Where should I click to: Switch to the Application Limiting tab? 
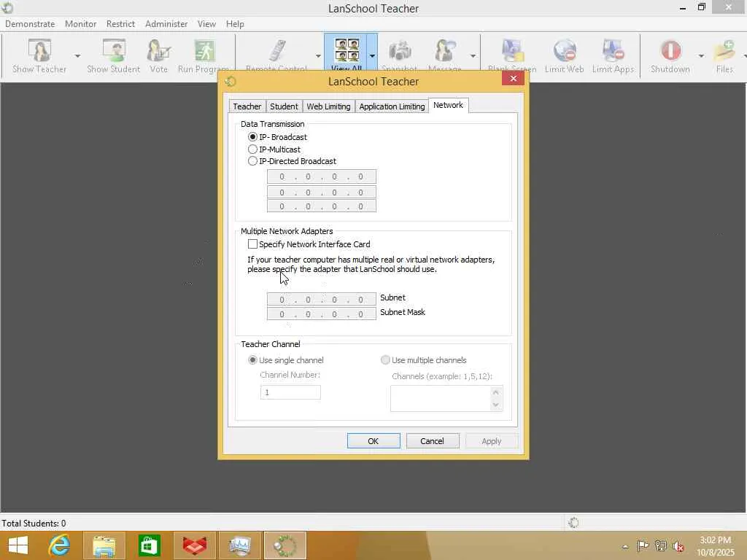pos(392,106)
